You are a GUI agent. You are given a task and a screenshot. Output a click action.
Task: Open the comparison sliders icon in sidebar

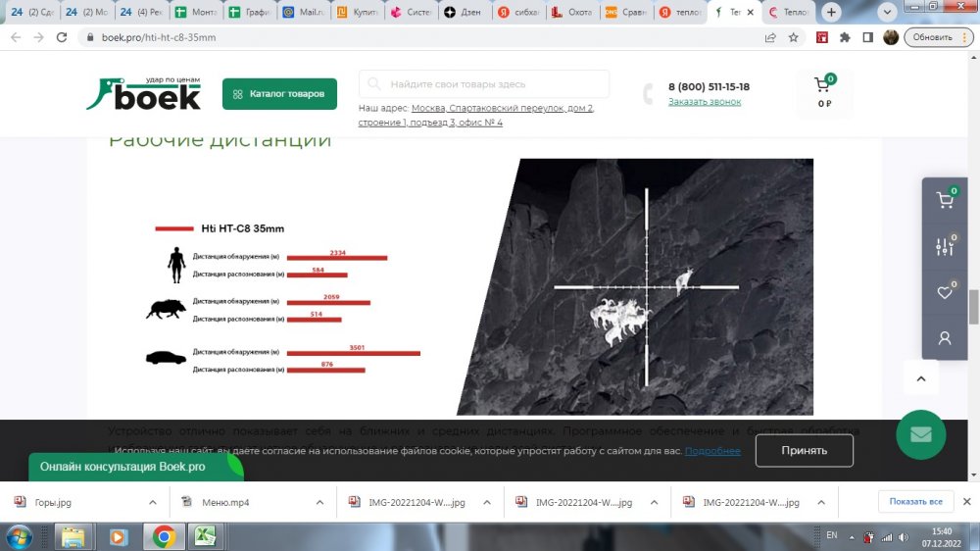pyautogui.click(x=945, y=247)
